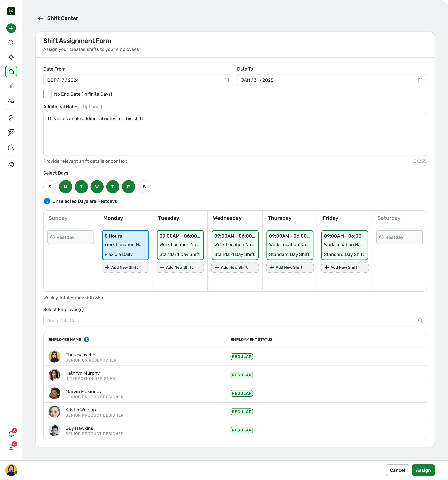448x480 pixels.
Task: Open the Date From calendar picker icon
Action: 226,80
